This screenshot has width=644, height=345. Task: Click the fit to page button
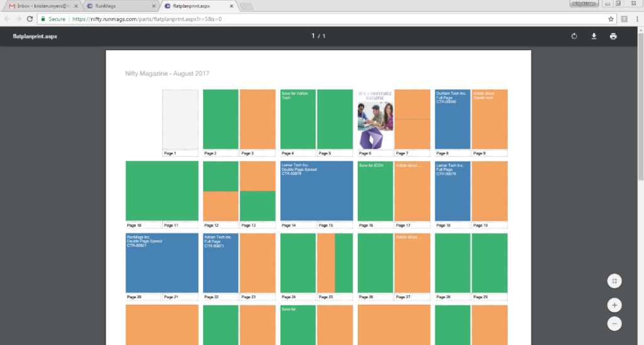pyautogui.click(x=614, y=281)
